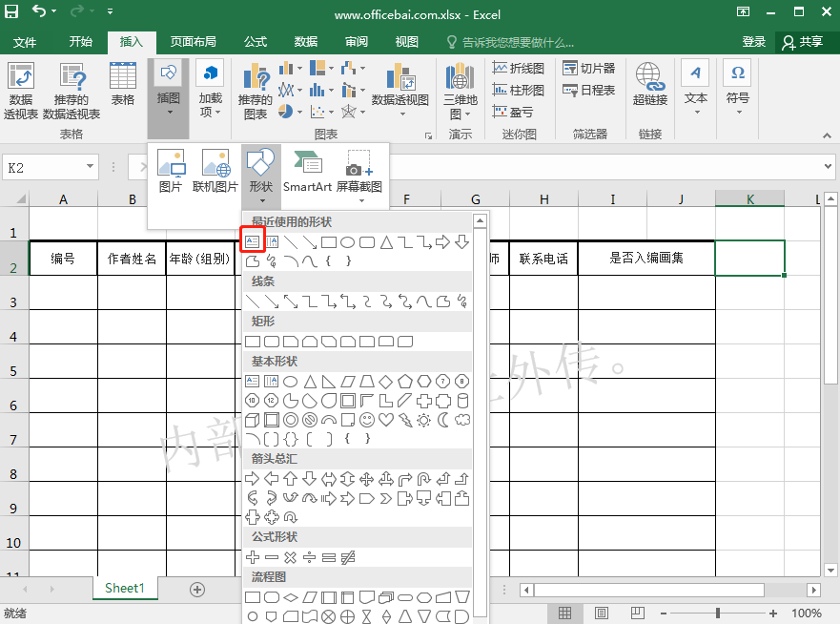Switch to the 公式 ribbon tab
The image size is (840, 624).
(256, 42)
